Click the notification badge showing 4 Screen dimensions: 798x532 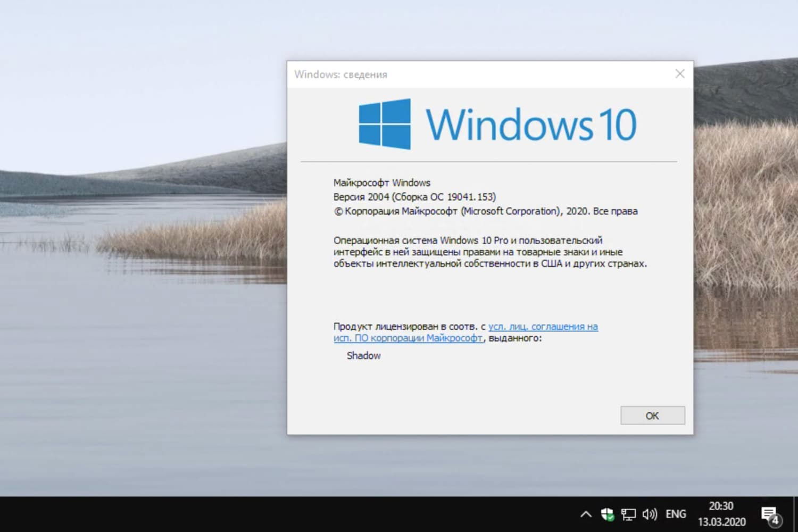click(x=775, y=519)
